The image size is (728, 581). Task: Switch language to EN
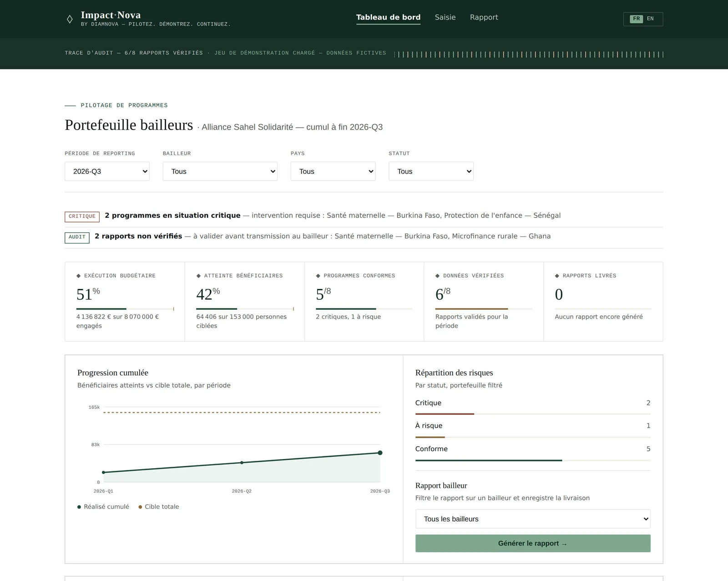pyautogui.click(x=650, y=19)
